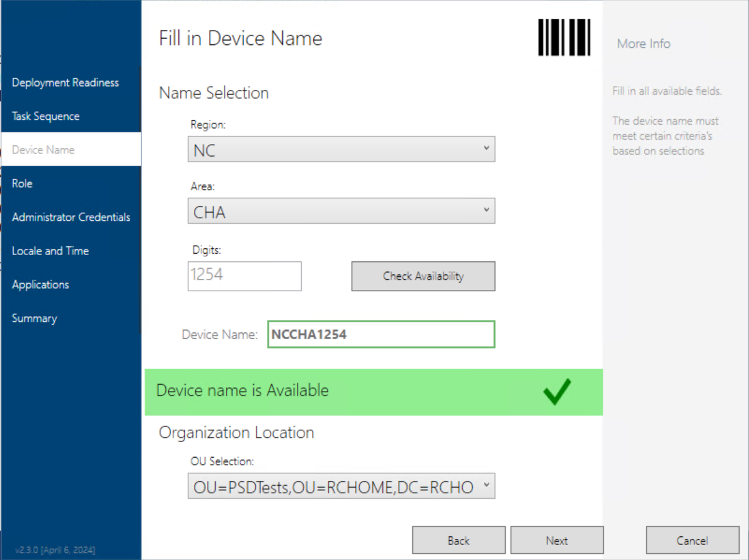Cancel the deployment wizard

(x=692, y=540)
